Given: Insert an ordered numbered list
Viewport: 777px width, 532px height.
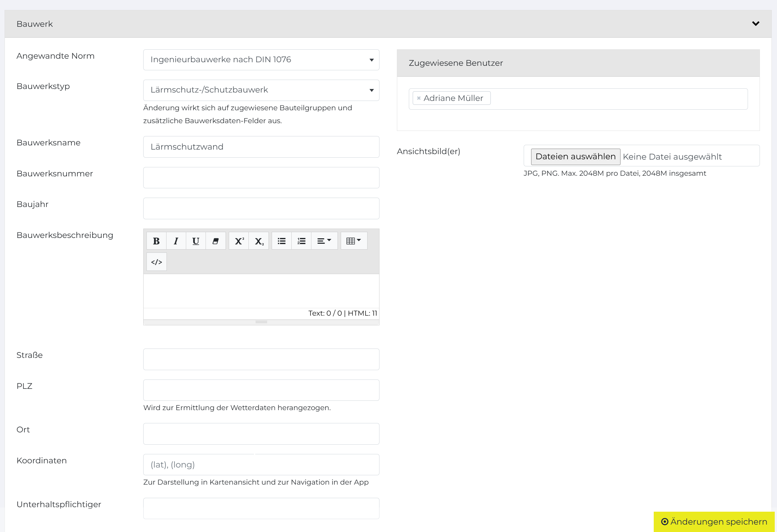Looking at the screenshot, I should (x=301, y=241).
